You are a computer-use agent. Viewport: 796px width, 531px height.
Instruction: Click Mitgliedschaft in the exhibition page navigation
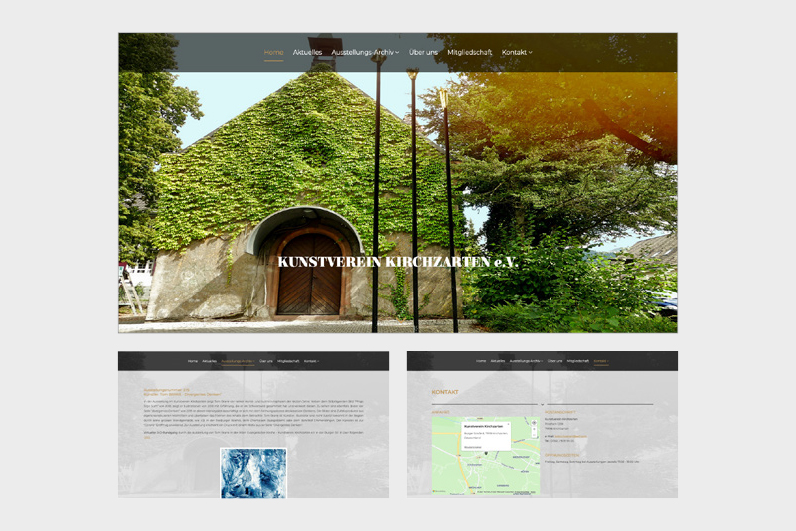[288, 361]
